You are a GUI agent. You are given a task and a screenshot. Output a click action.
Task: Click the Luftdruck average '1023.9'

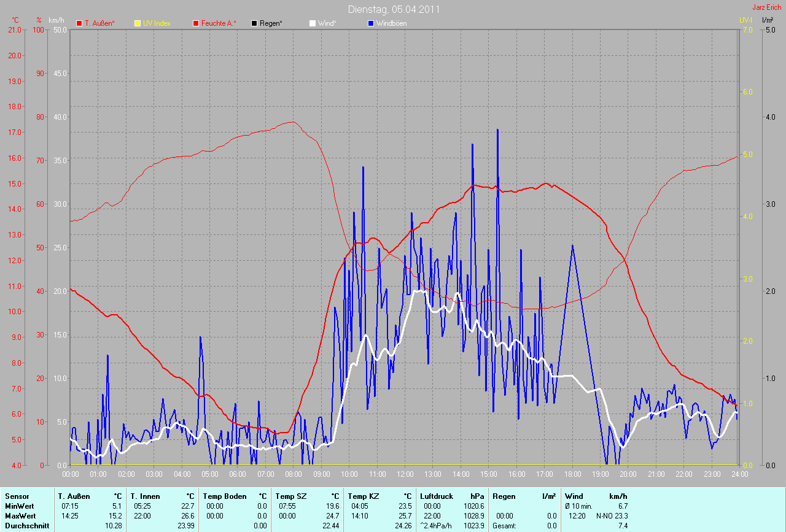point(473,526)
